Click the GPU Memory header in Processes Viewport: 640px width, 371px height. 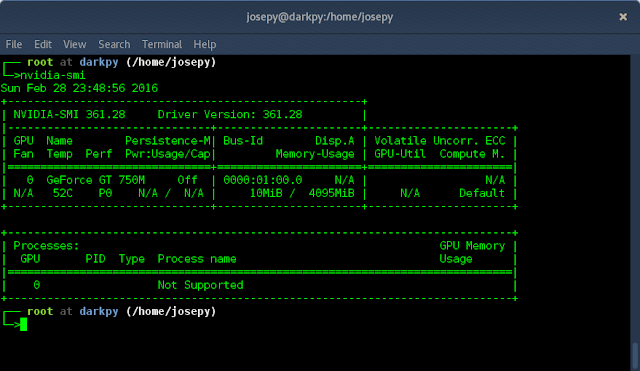[472, 246]
